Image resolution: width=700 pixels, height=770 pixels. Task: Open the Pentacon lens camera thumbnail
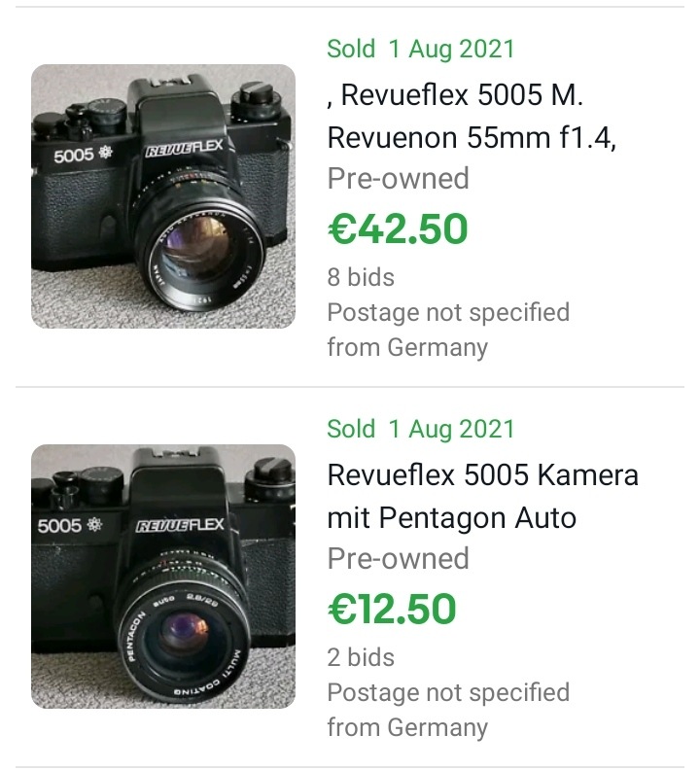coord(163,577)
